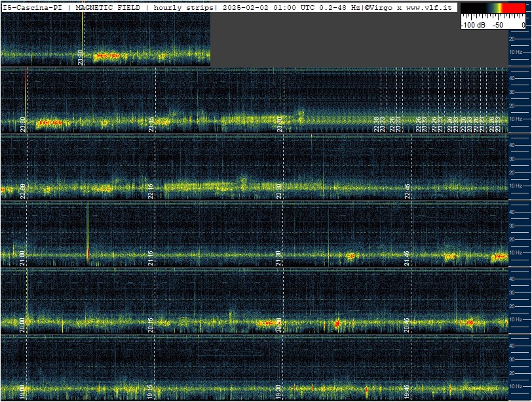This screenshot has width=532, height=402.
Task: Select the 21:45 time marker
Action: click(407, 258)
